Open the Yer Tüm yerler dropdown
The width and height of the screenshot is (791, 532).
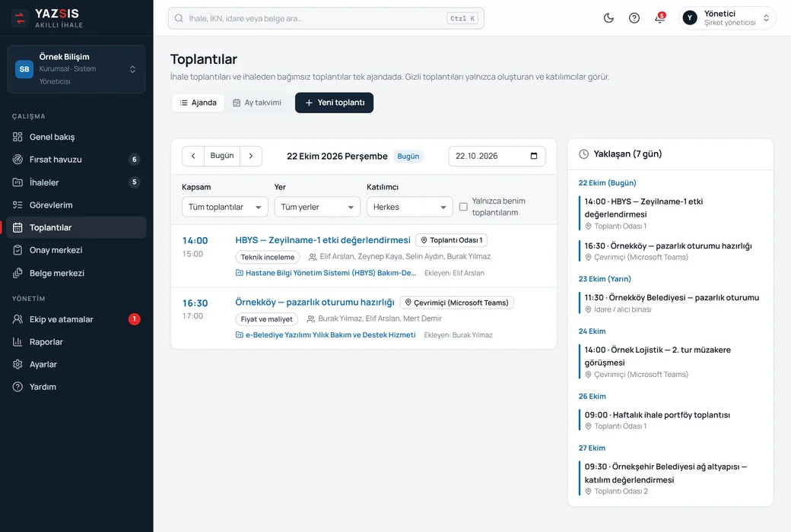coord(317,207)
